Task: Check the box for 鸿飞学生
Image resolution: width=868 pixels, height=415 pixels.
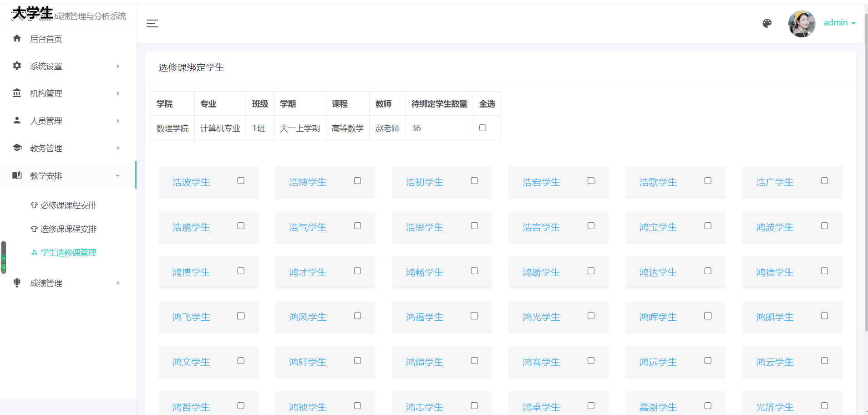Action: (x=241, y=316)
